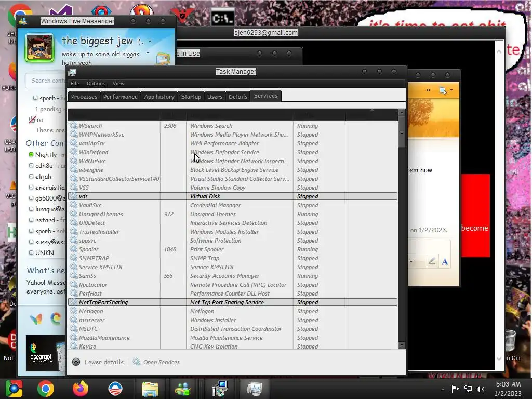This screenshot has height=399, width=532.
Task: Click the Windows Live Messenger taskbar icon
Action: pyautogui.click(x=183, y=389)
